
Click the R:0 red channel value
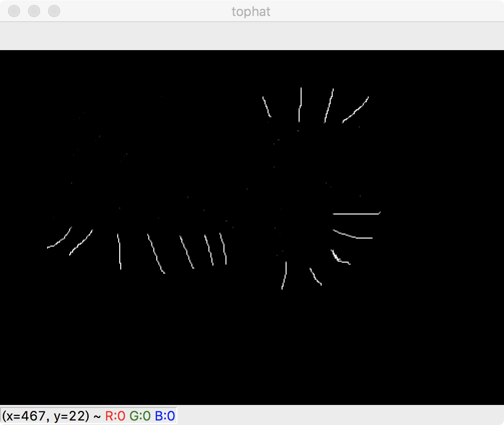click(115, 416)
